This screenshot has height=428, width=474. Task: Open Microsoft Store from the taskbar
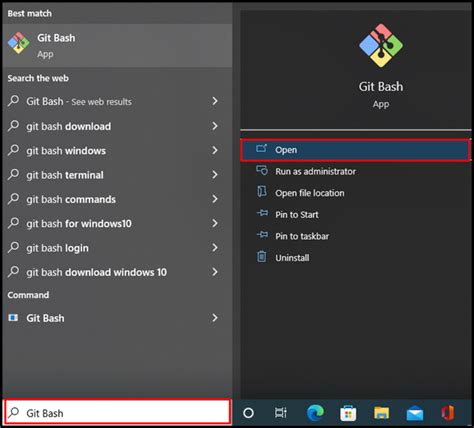(x=348, y=413)
